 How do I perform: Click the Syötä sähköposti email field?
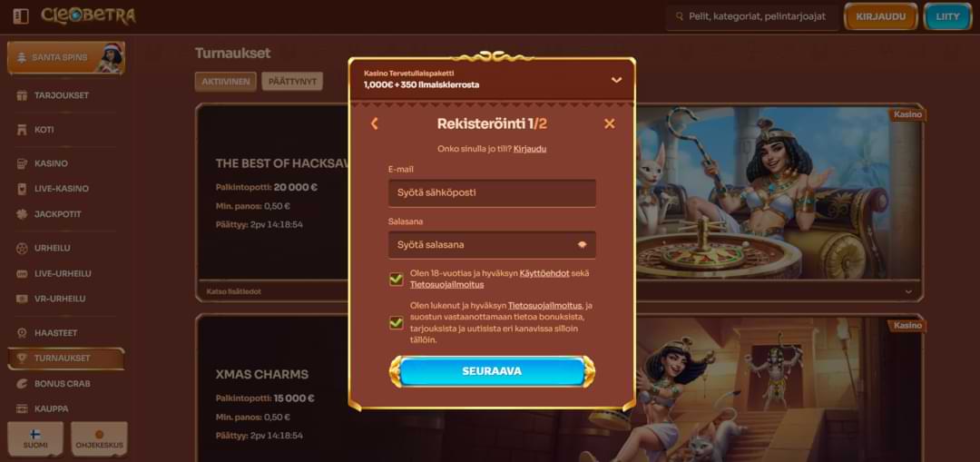pyautogui.click(x=492, y=192)
